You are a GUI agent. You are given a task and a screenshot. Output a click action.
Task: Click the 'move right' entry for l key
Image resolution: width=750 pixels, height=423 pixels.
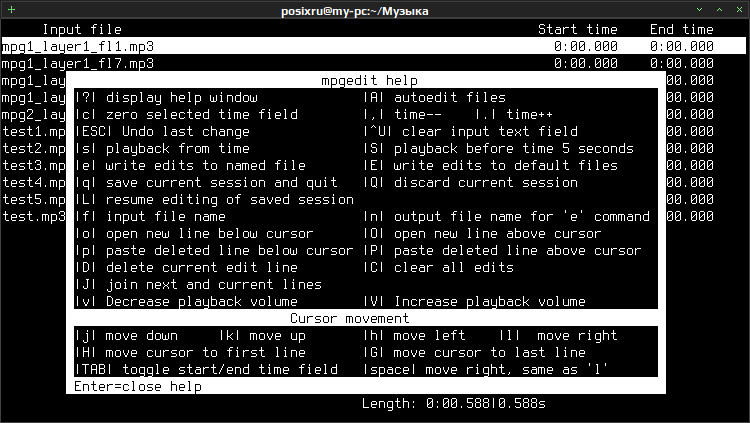pyautogui.click(x=558, y=335)
